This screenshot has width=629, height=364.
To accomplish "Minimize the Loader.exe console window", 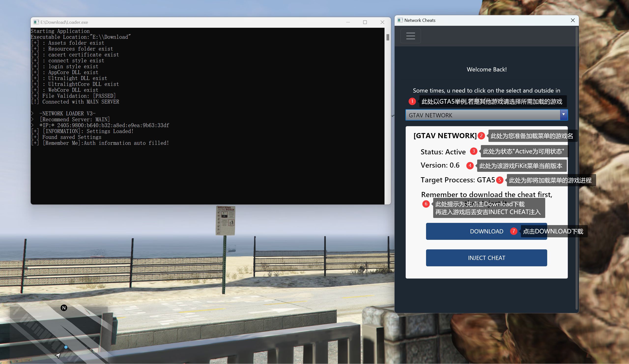I will (x=348, y=22).
